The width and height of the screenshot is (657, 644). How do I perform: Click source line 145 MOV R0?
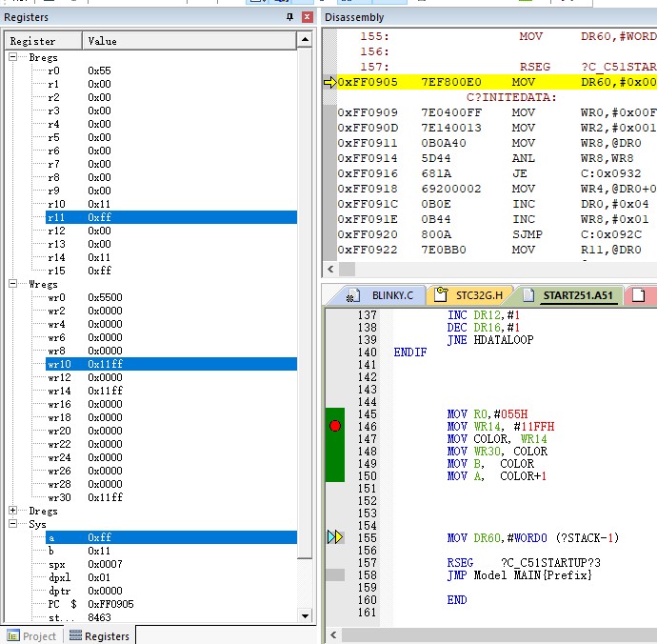487,414
